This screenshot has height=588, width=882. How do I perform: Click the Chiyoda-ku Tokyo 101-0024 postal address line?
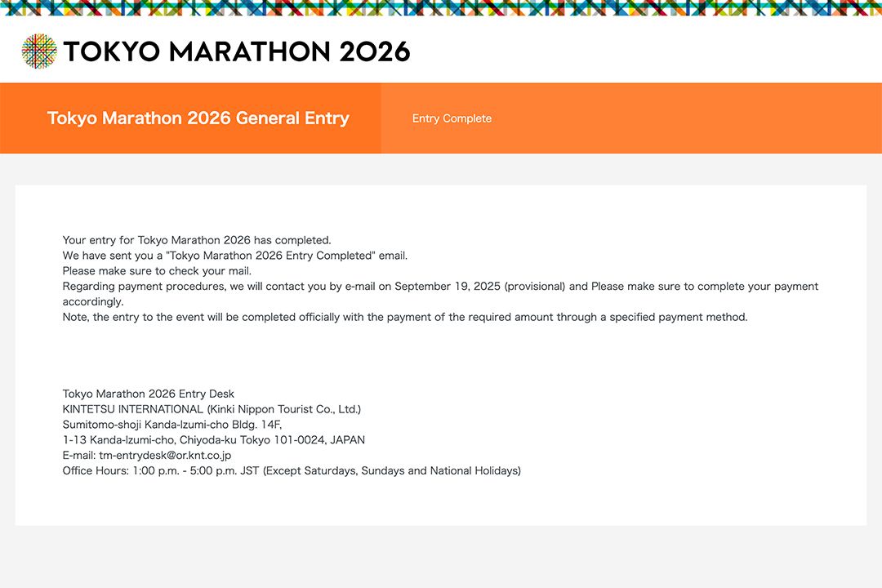(x=213, y=439)
